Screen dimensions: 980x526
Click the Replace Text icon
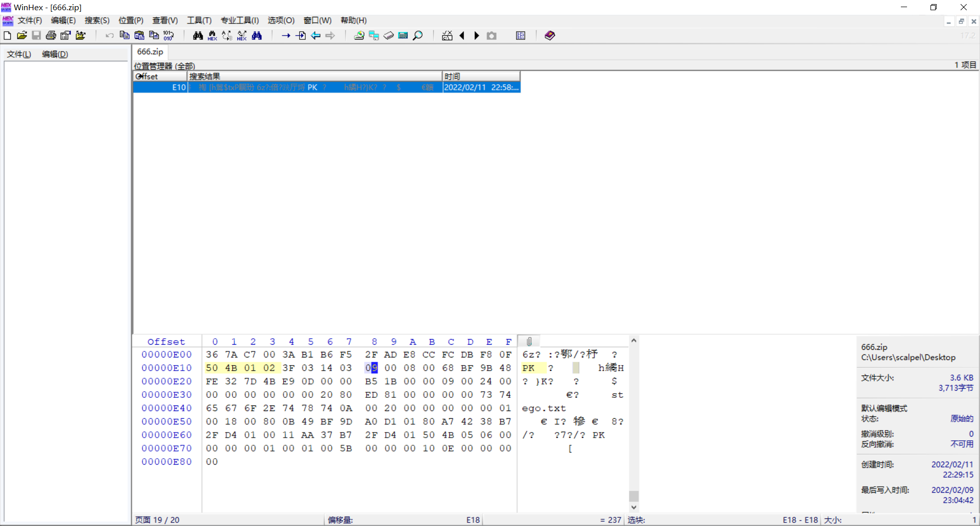pos(227,35)
